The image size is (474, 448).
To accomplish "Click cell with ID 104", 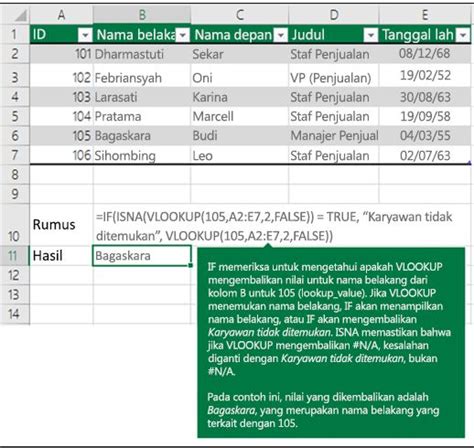I will (x=61, y=116).
